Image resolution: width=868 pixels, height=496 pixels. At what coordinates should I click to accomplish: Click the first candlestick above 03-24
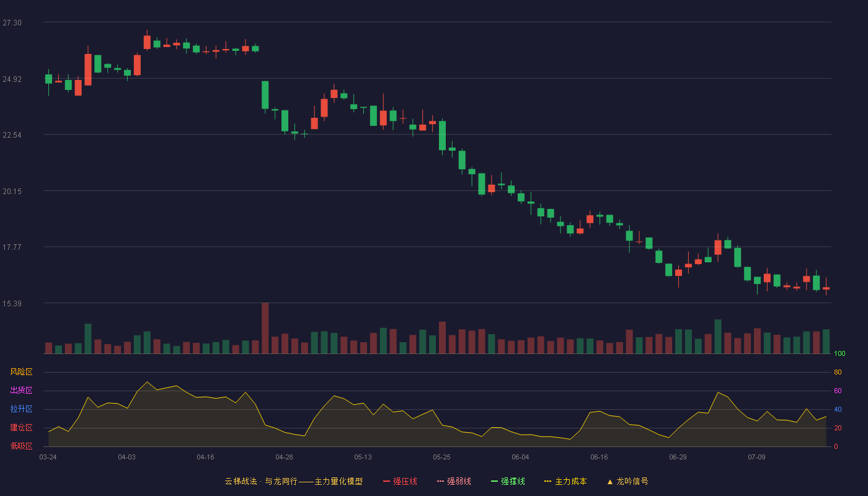click(48, 79)
